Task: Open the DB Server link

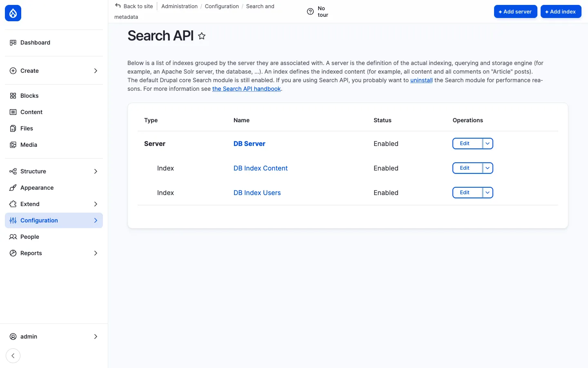Action: point(249,144)
